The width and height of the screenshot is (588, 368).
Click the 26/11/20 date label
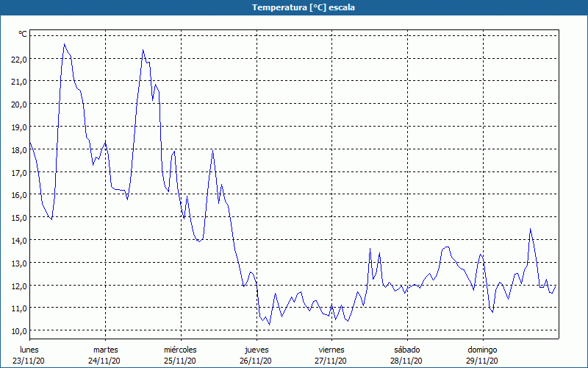pyautogui.click(x=256, y=361)
